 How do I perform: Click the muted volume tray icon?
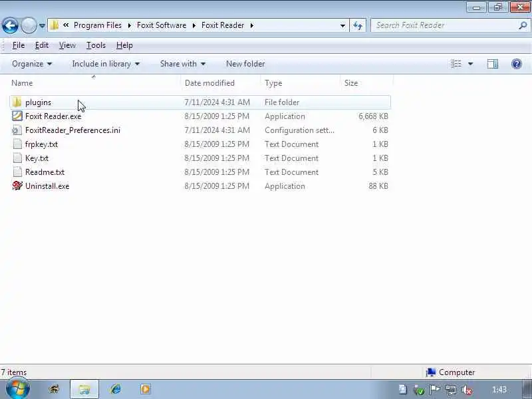(467, 390)
